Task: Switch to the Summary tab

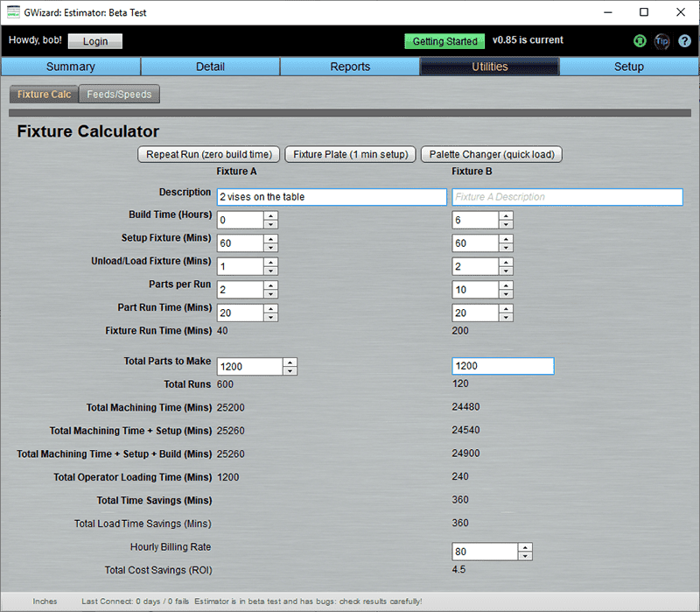Action: pos(70,66)
